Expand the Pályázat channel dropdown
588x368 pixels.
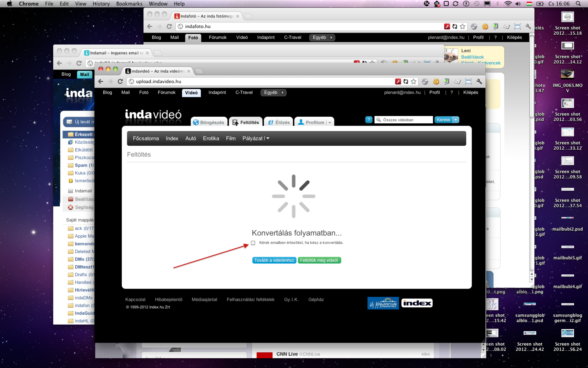point(268,138)
